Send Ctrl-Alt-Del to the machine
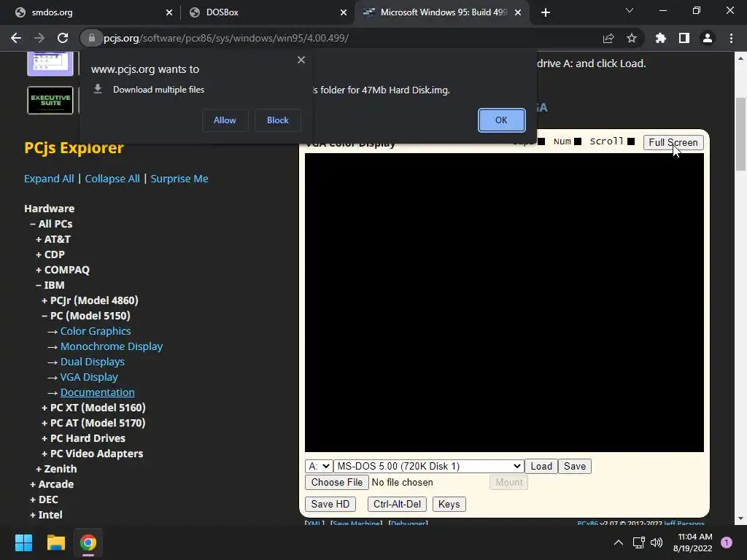Image resolution: width=747 pixels, height=560 pixels. 398,505
